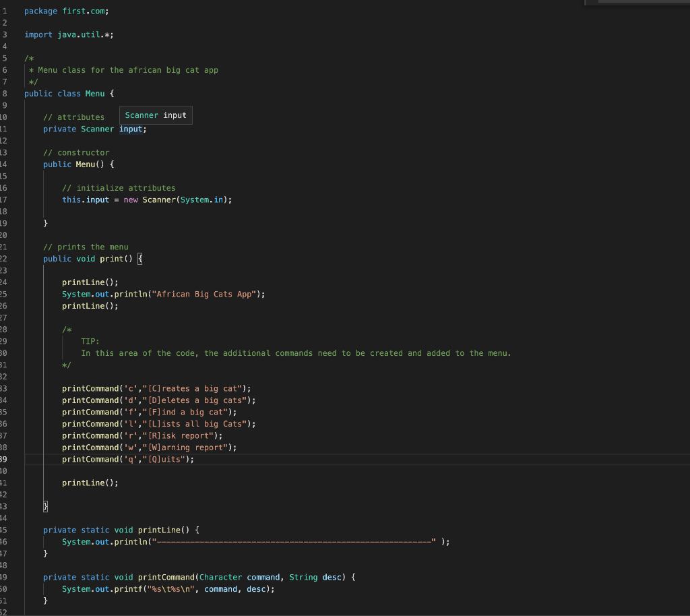
Task: Click the "new" keyword before Scanner
Action: tap(131, 199)
